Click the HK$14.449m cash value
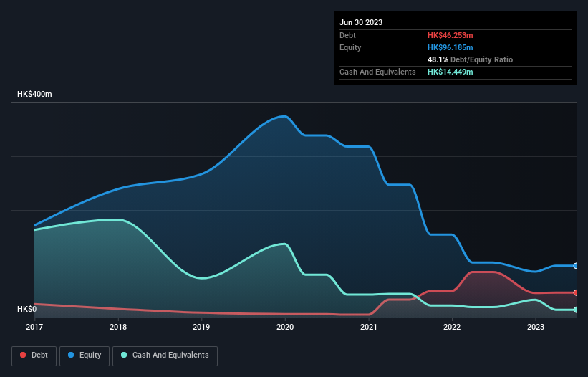 coord(450,72)
